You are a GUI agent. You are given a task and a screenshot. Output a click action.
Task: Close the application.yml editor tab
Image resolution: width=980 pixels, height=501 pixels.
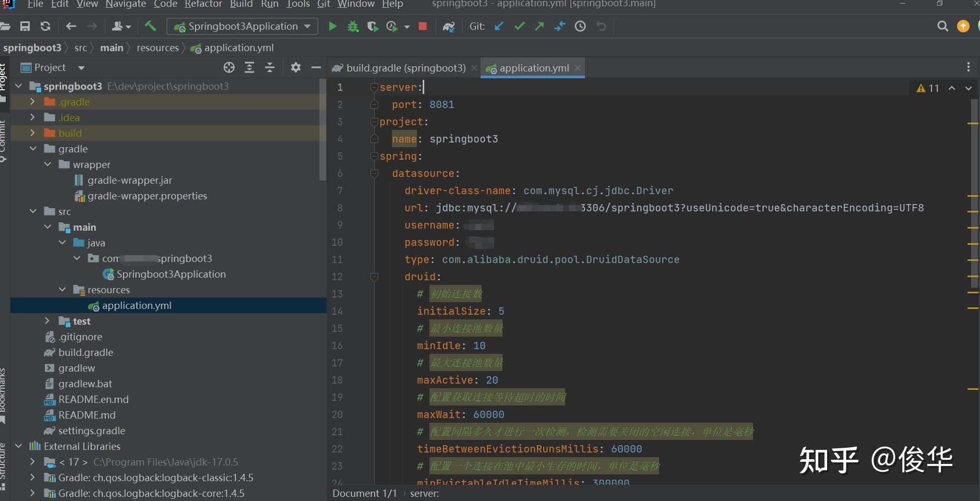[x=578, y=68]
